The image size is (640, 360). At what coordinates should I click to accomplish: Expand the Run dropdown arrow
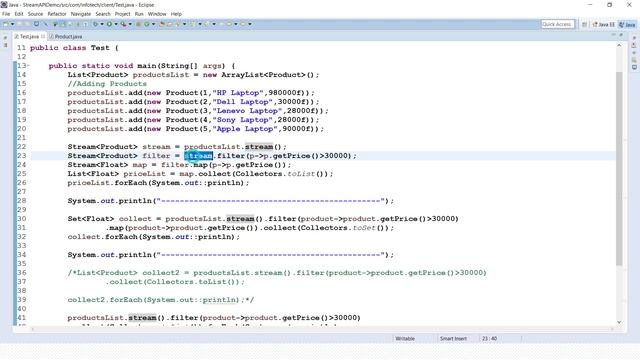(116, 24)
